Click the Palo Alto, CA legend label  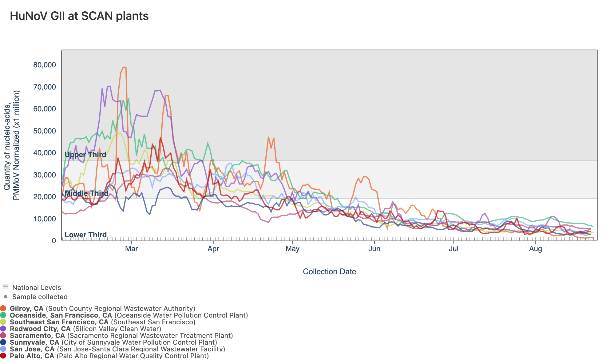[x=32, y=356]
